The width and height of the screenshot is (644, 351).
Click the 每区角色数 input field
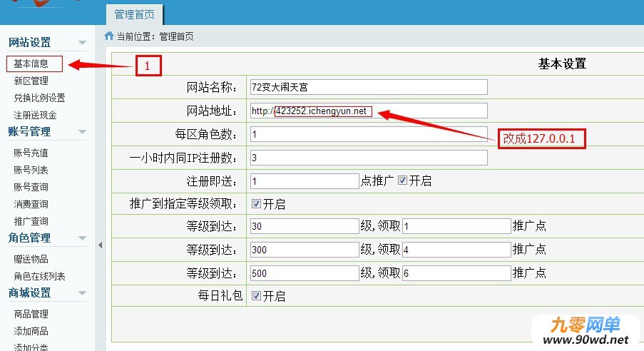(x=369, y=134)
